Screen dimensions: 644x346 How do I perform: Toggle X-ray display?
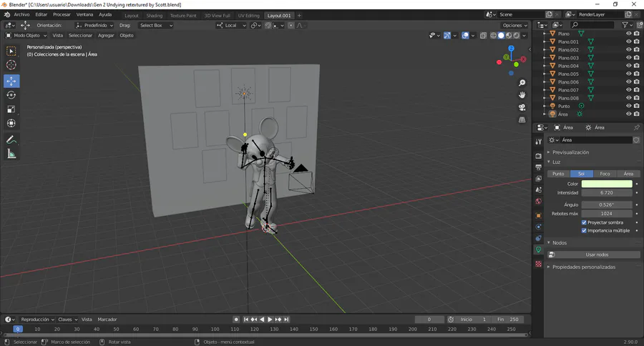coord(484,36)
